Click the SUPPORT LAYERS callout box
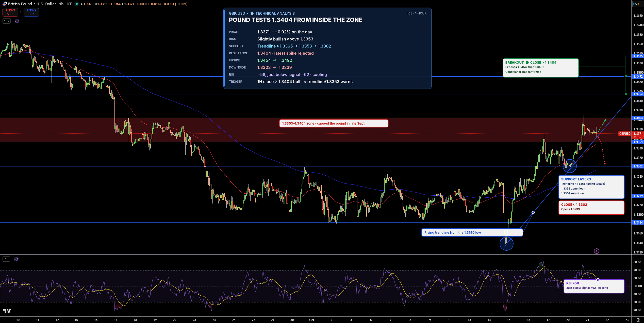 591,187
